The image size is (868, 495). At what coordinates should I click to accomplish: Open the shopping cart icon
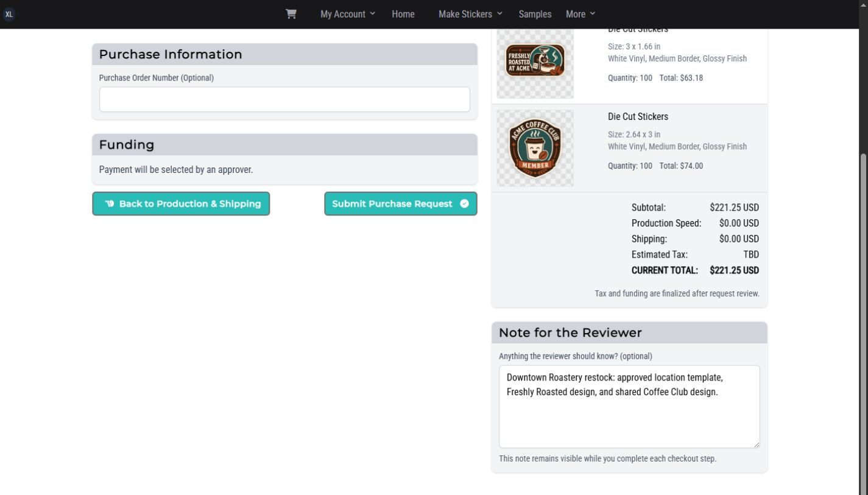[x=291, y=14]
